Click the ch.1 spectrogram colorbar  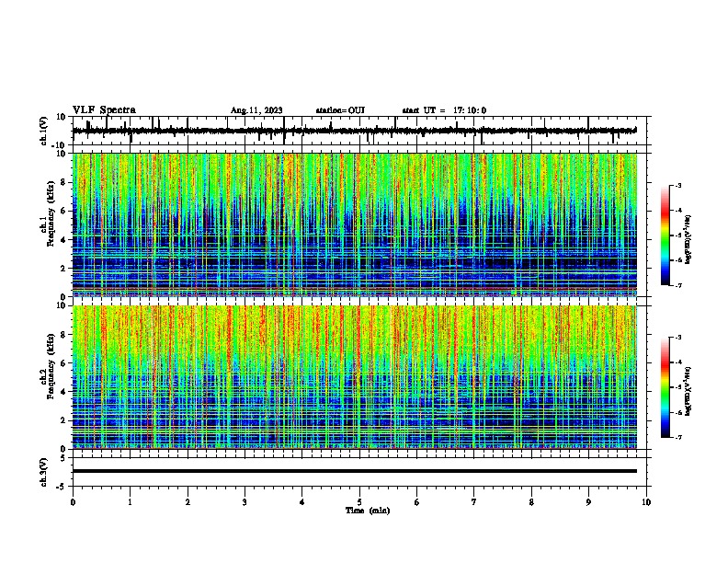click(665, 236)
